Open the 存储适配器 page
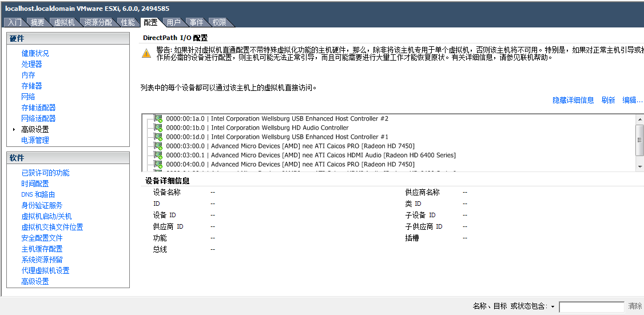The image size is (644, 315). click(x=39, y=107)
